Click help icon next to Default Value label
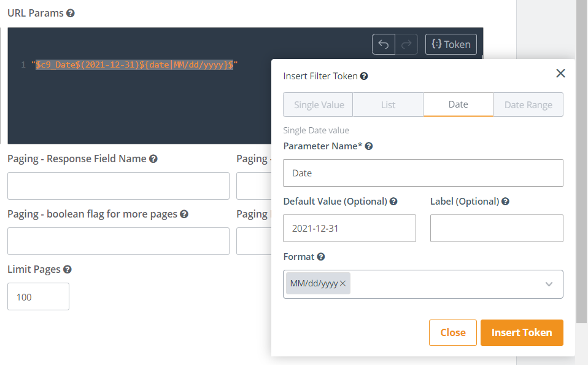588x365 pixels. [x=393, y=202]
